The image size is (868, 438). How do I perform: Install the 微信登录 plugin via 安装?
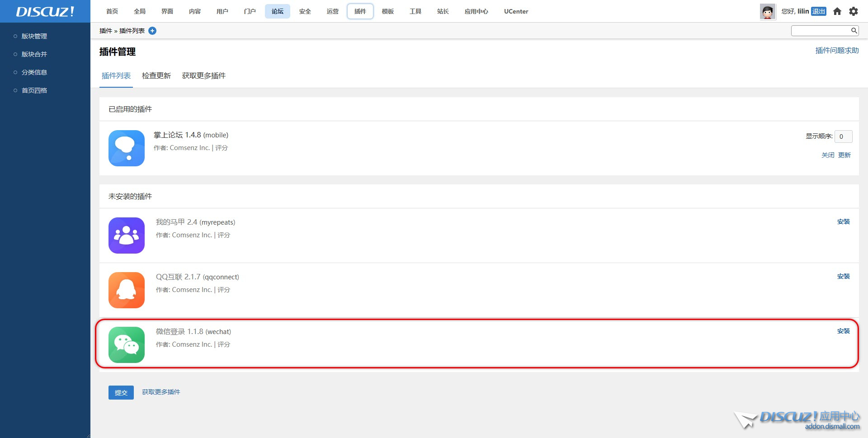click(x=843, y=331)
